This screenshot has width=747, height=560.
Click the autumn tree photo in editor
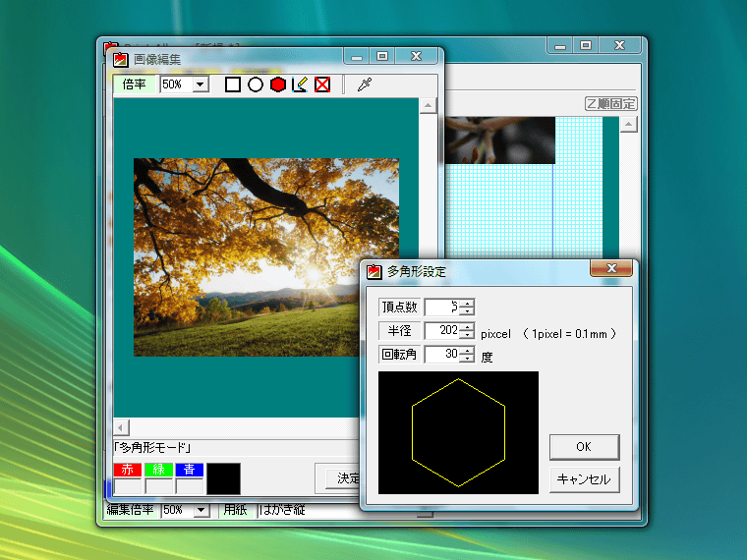[x=266, y=257]
